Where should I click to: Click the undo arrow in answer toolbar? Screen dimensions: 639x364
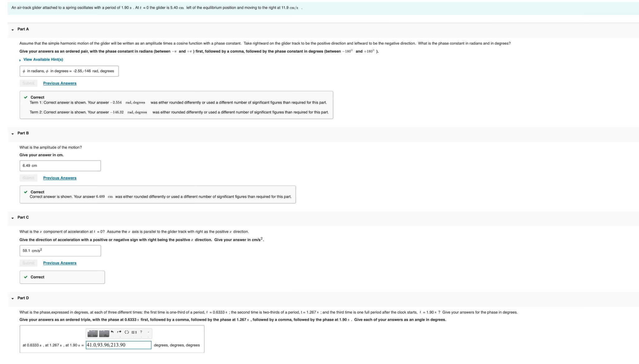(x=112, y=332)
